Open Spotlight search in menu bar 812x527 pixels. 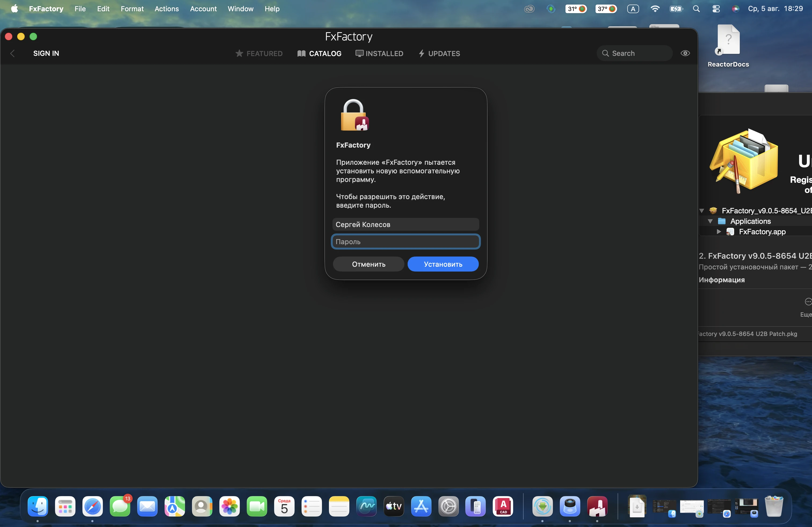696,9
